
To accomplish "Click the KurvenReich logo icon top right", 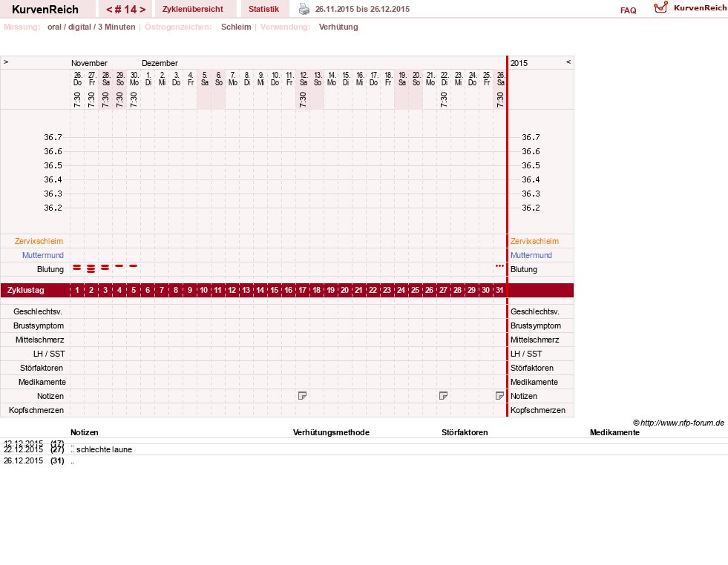I will click(660, 7).
